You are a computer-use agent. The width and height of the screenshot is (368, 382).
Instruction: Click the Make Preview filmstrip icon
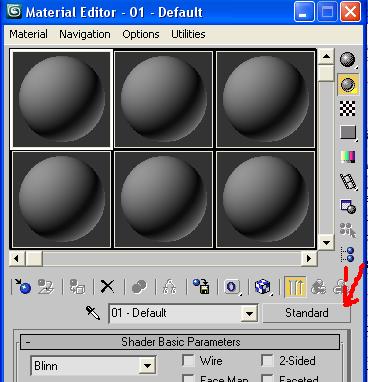tap(348, 181)
